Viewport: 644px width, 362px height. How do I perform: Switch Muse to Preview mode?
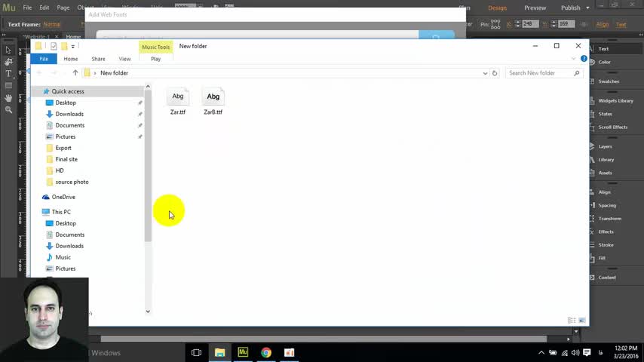click(535, 8)
